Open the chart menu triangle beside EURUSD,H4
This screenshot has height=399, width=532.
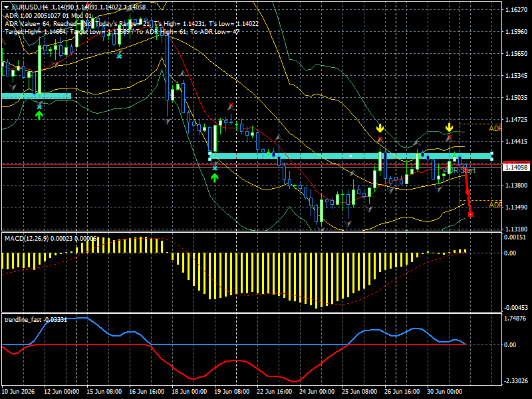(x=7, y=7)
